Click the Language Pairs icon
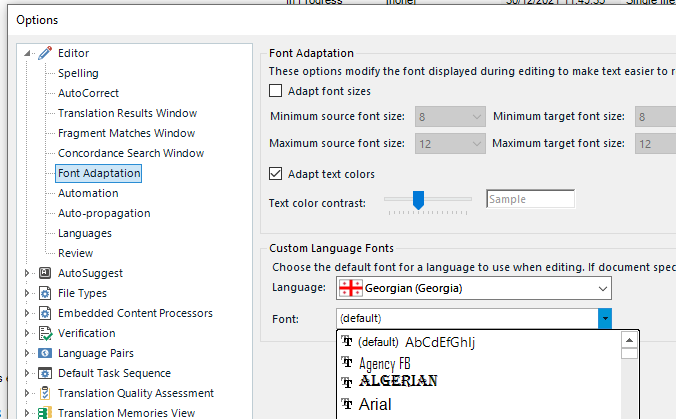 pos(45,353)
